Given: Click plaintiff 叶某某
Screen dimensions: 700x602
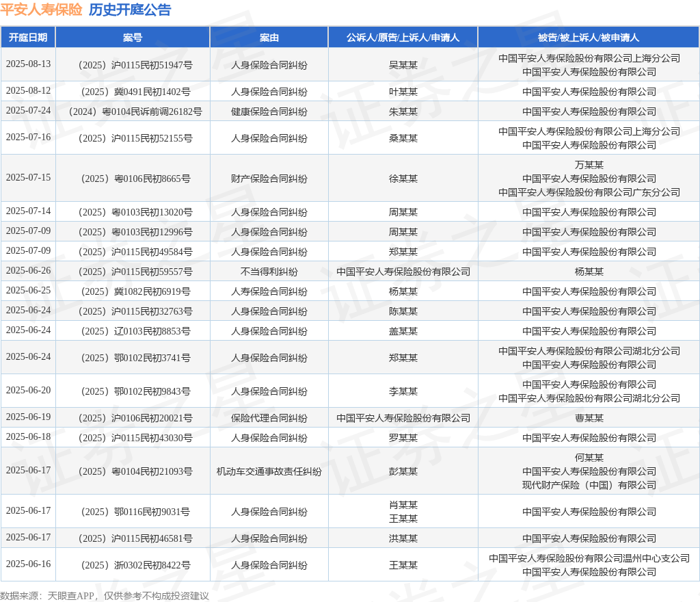Looking at the screenshot, I should point(403,92).
